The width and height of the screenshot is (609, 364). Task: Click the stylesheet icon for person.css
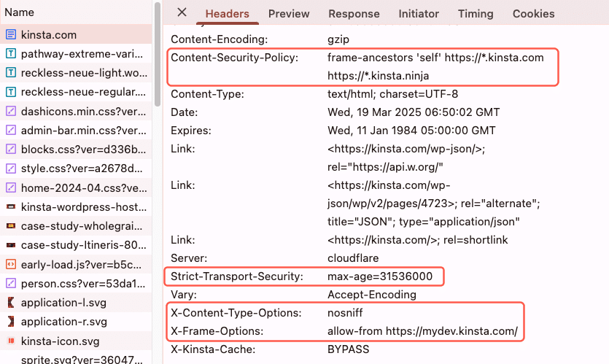11,284
